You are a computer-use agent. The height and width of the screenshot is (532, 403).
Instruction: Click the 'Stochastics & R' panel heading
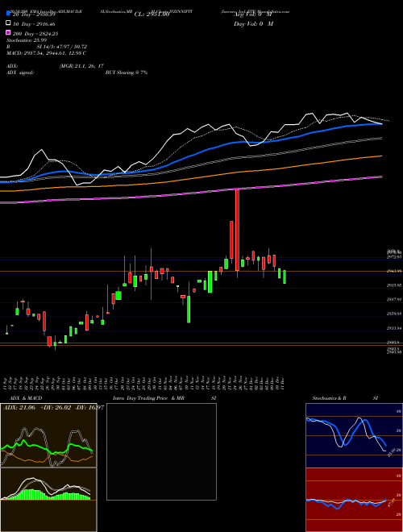coord(329,398)
